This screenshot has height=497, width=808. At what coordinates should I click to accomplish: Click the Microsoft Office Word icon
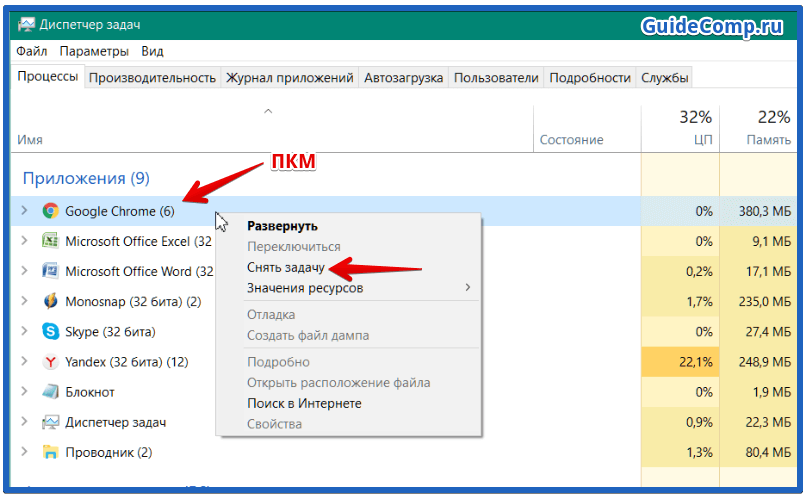(50, 271)
